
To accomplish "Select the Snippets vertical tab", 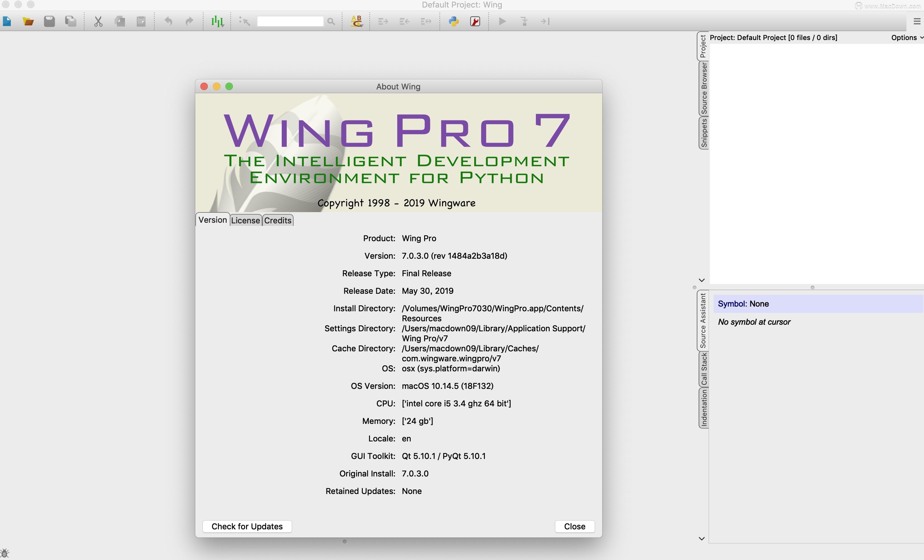I will 704,133.
